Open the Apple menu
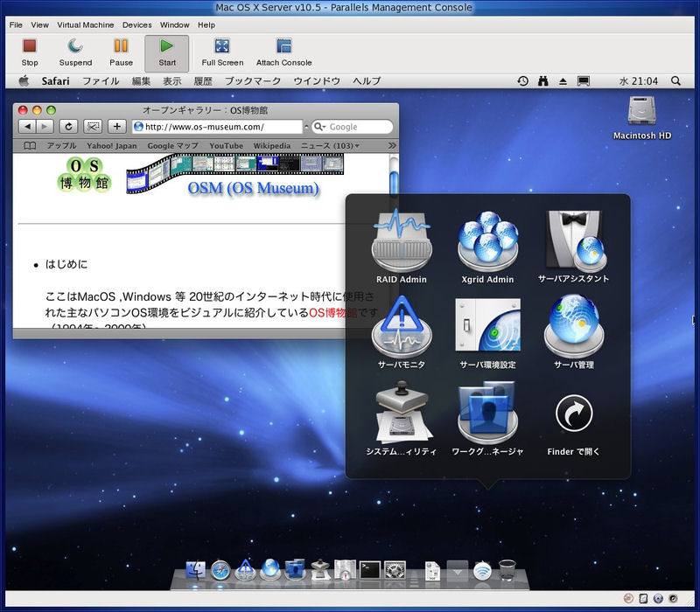Viewport: 700px width, 612px height. pyautogui.click(x=24, y=80)
